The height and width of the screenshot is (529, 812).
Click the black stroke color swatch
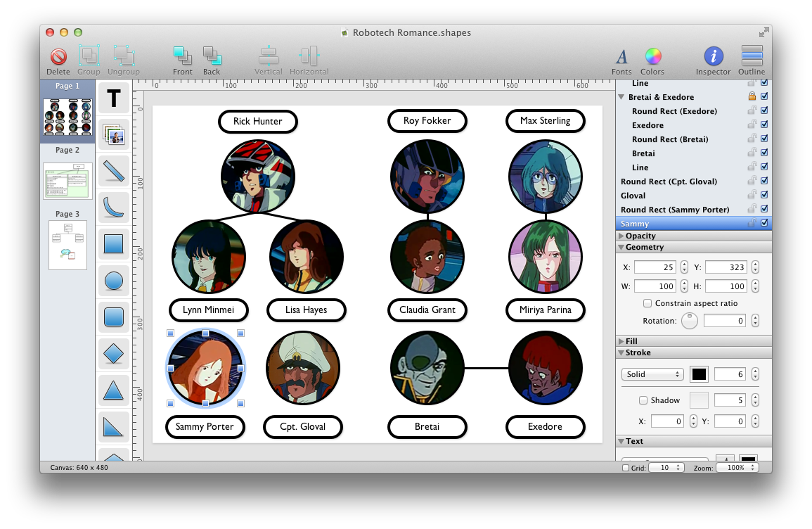pyautogui.click(x=699, y=374)
